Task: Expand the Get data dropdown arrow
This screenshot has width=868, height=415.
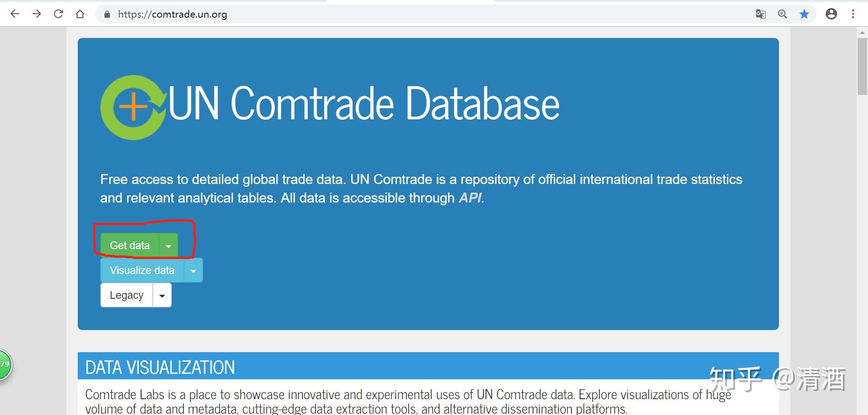Action: [x=168, y=245]
